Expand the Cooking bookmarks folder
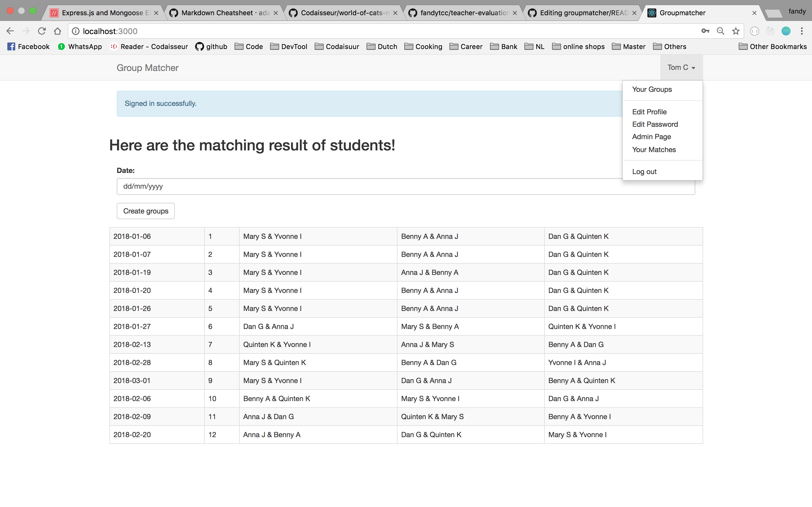The height and width of the screenshot is (507, 812). click(423, 46)
